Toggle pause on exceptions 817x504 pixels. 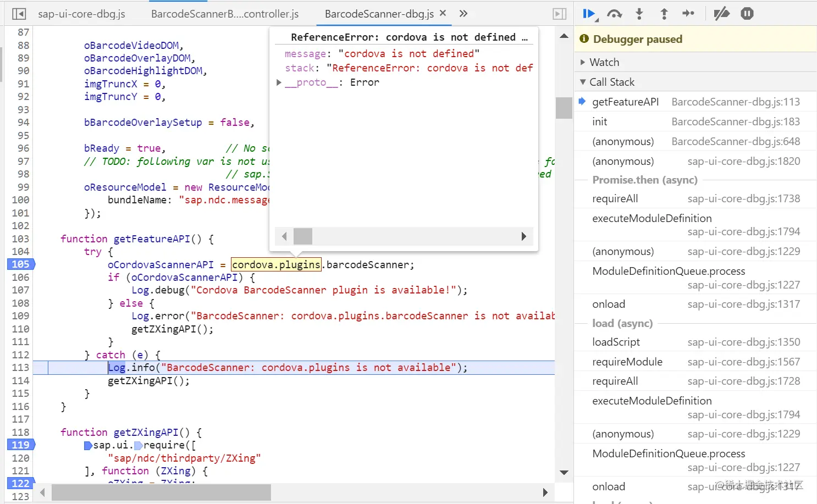coord(747,14)
